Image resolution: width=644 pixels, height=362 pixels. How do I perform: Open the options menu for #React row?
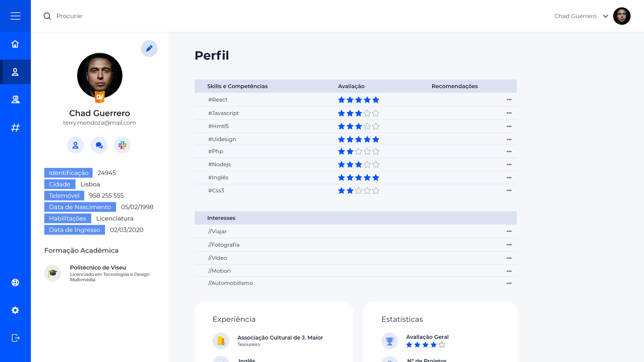509,100
